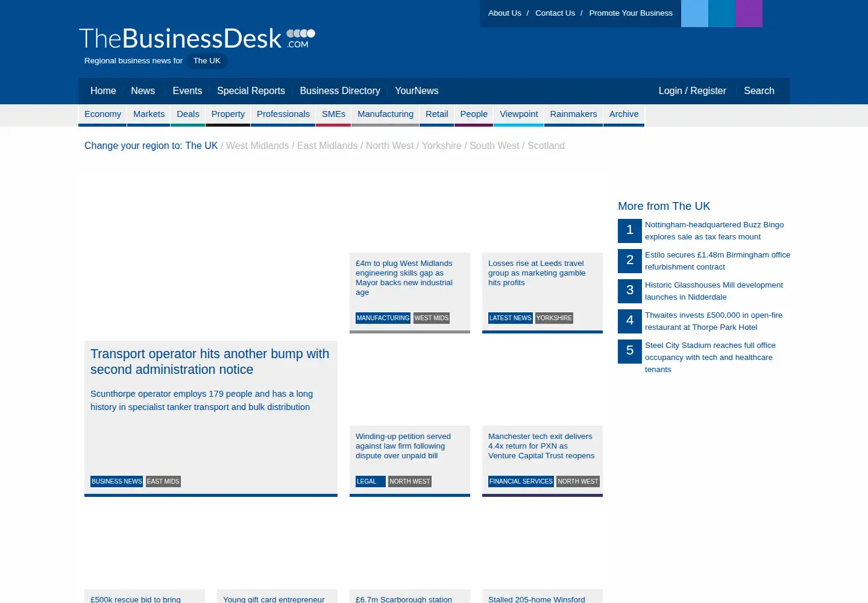Viewport: 868px width, 603px height.
Task: Click TheBusinessDesk.com logo
Action: tap(197, 39)
